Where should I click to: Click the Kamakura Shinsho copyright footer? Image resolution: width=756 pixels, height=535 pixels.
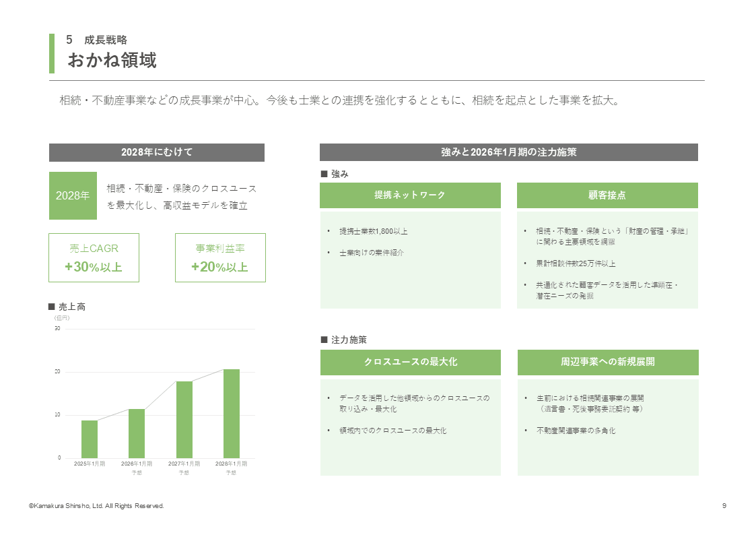coord(96,506)
